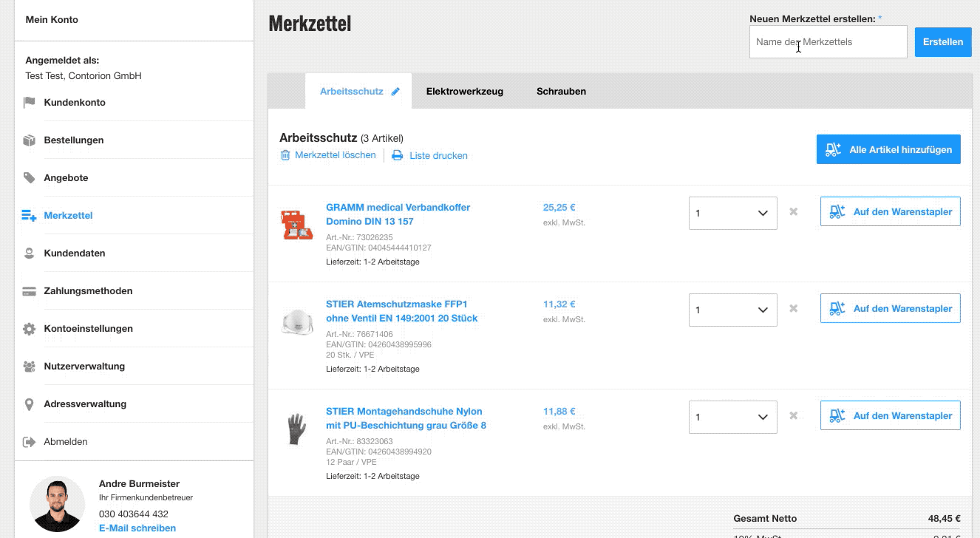Delete STIER Montagehandschuhe using the X icon
This screenshot has width=980, height=538.
794,415
